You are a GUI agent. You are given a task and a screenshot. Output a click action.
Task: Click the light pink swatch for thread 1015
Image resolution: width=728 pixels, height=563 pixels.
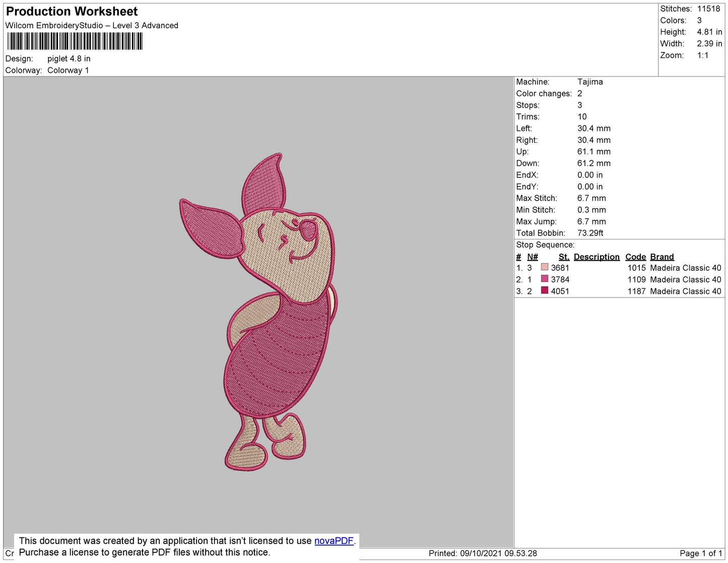(544, 267)
